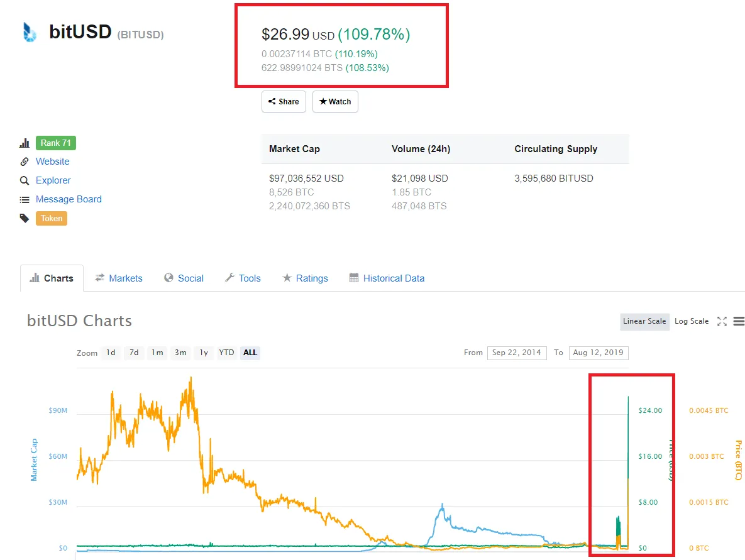Click the tag icon beside Token
The image size is (745, 560).
pyautogui.click(x=25, y=219)
